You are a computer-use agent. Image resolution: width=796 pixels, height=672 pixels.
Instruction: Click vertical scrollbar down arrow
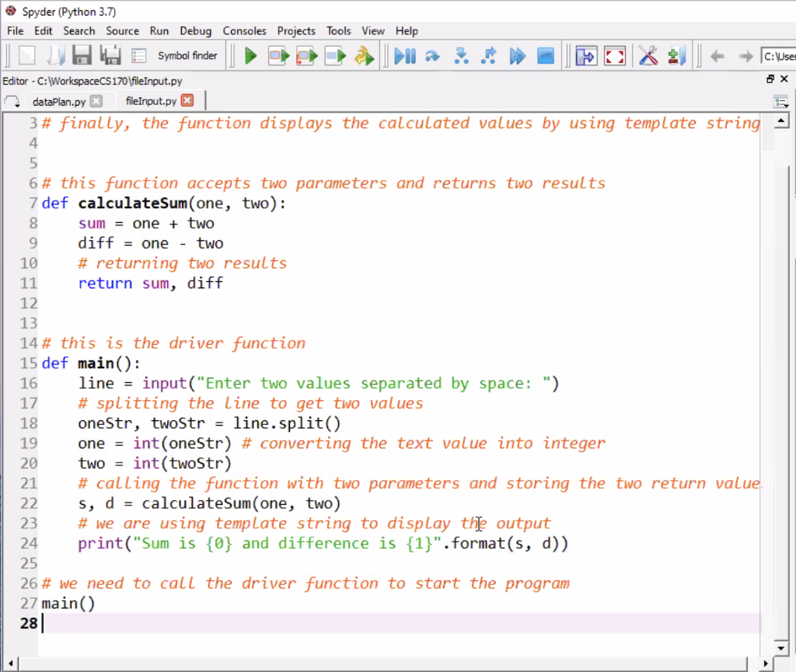781,648
